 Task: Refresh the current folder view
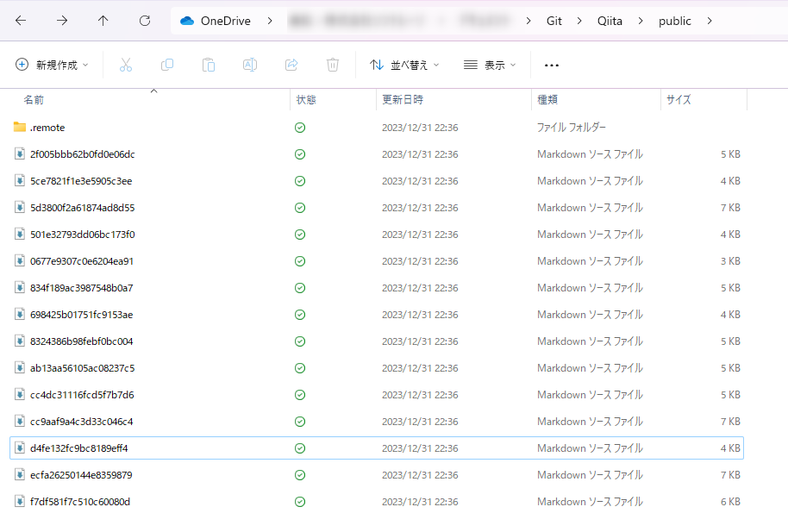145,21
